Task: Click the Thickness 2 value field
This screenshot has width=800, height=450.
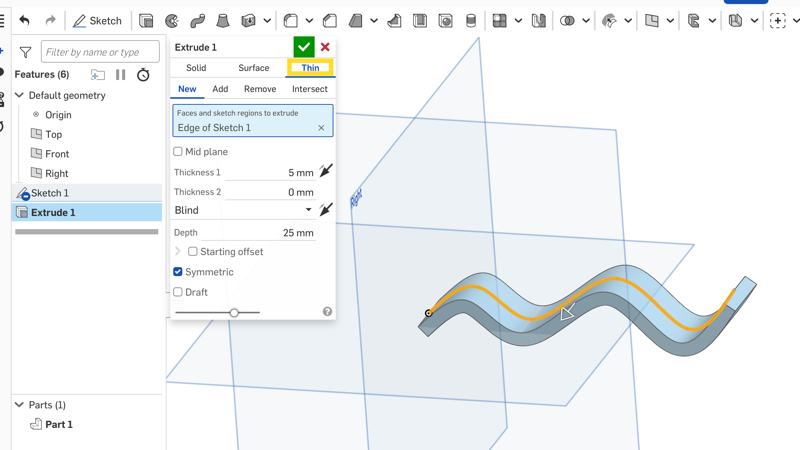Action: click(x=270, y=192)
